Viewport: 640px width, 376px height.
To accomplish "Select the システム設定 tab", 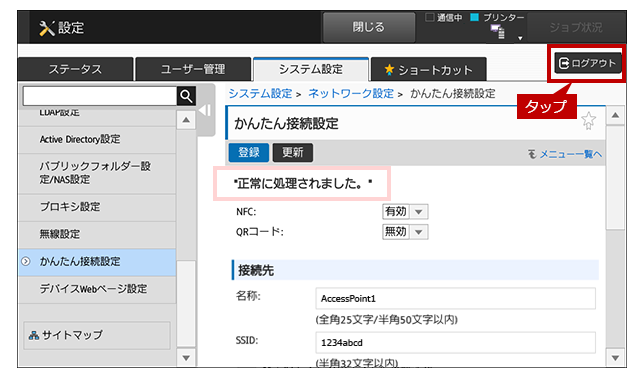I will 311,69.
